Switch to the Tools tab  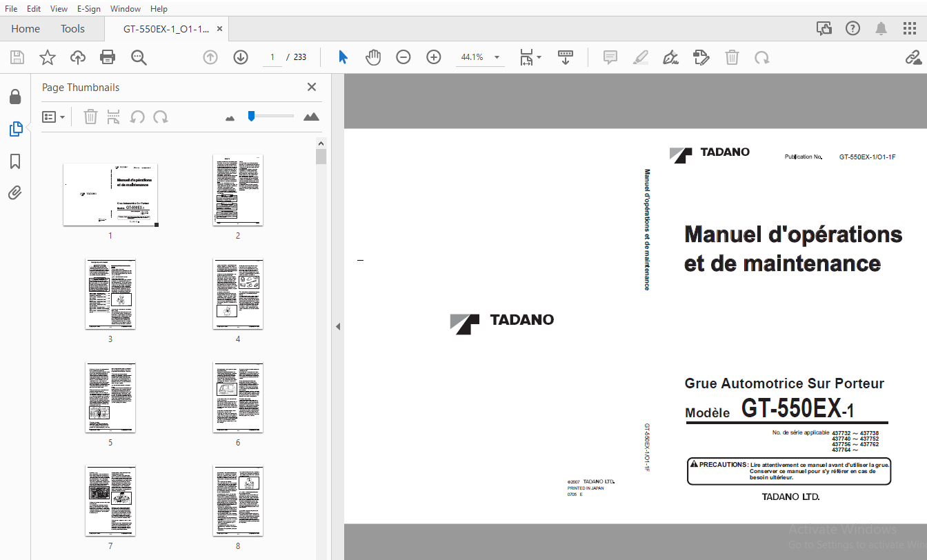tap(72, 29)
